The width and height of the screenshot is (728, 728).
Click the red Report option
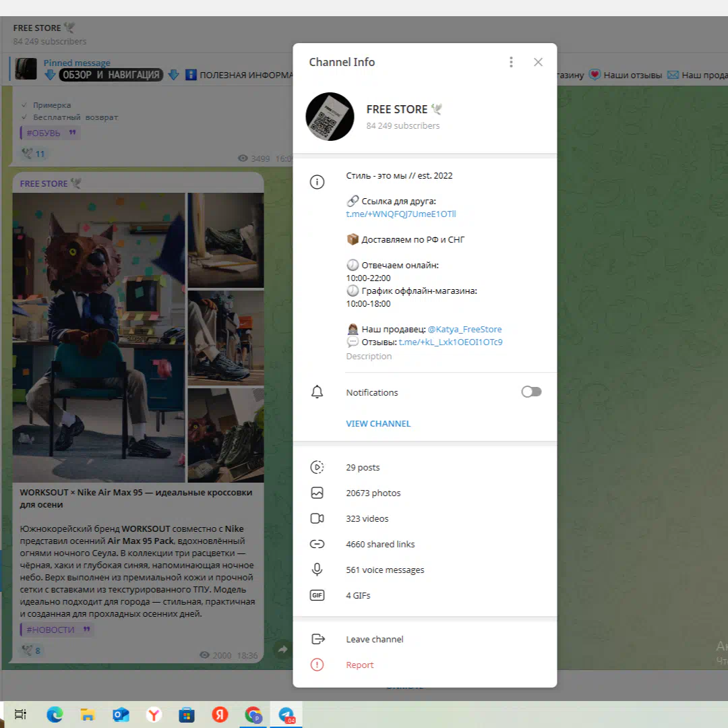click(359, 665)
